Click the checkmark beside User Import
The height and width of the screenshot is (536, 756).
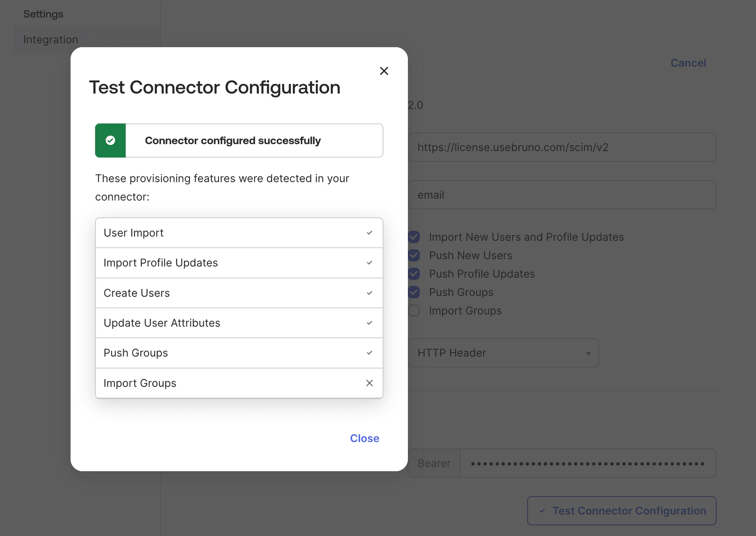tap(369, 233)
